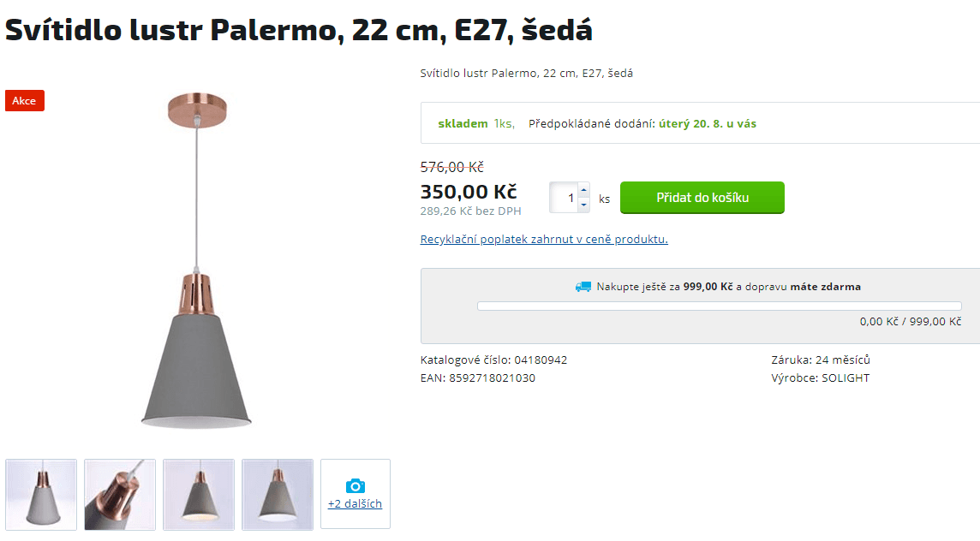Screen dimensions: 980x541
Task: Open recycling fee details link
Action: tap(543, 239)
